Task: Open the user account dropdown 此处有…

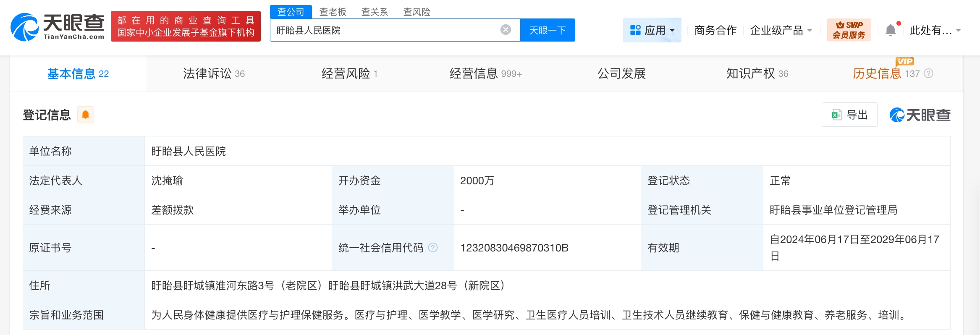Action: pyautogui.click(x=935, y=30)
